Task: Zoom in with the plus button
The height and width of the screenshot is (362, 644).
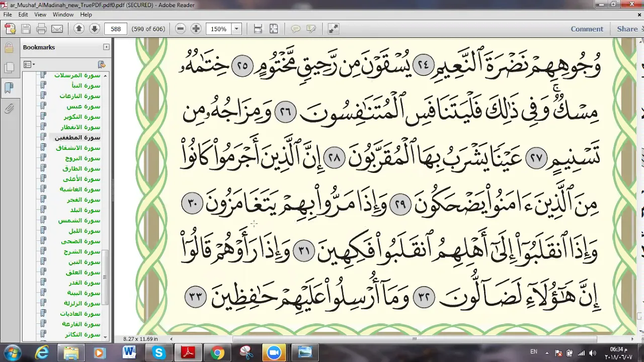Action: point(196,29)
